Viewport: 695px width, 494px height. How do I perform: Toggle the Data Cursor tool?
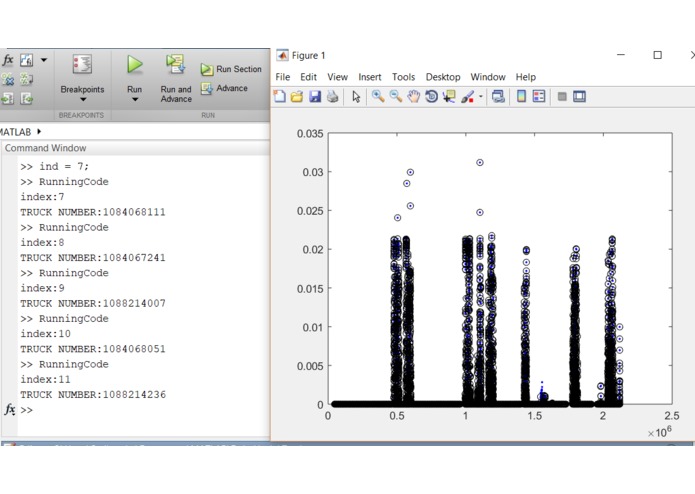pyautogui.click(x=449, y=96)
